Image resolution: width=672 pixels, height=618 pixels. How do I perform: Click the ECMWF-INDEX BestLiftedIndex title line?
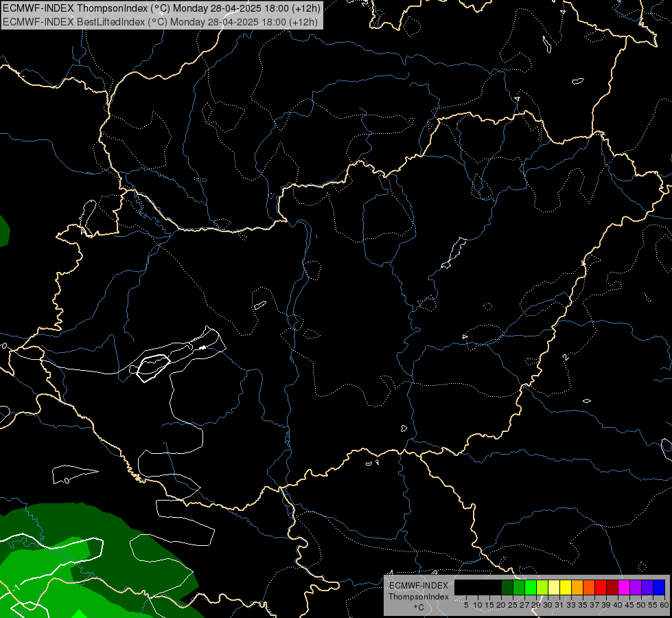(161, 22)
